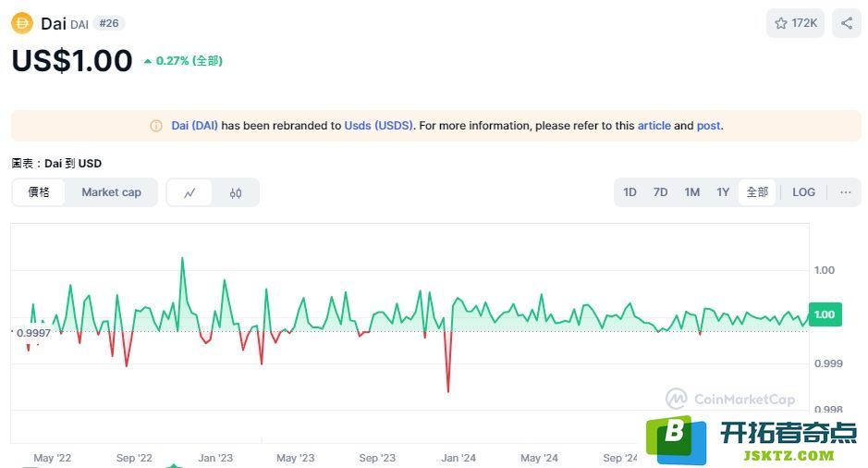Click the 0.27% (全部) change indicator

pyautogui.click(x=184, y=61)
